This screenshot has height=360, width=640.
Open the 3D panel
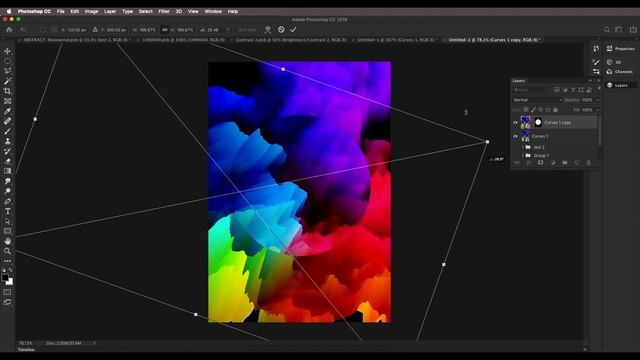coord(614,62)
